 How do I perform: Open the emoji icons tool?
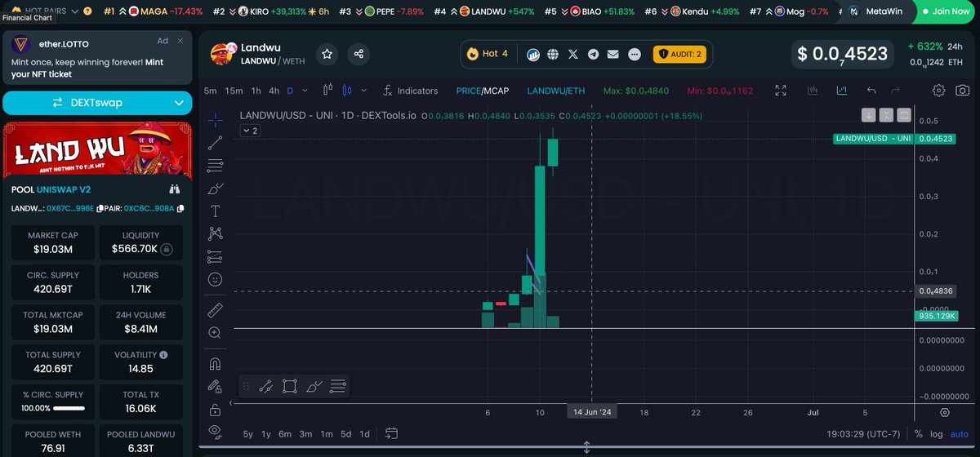click(x=216, y=279)
